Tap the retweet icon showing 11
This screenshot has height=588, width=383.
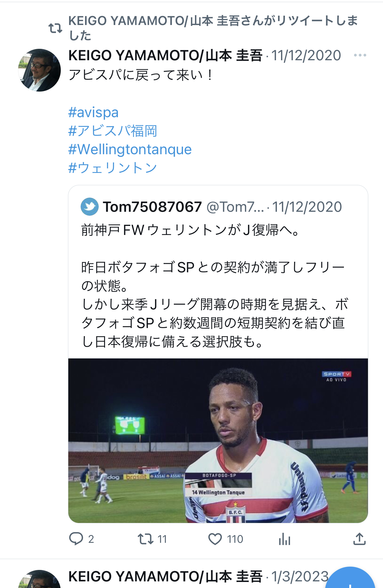[146, 539]
